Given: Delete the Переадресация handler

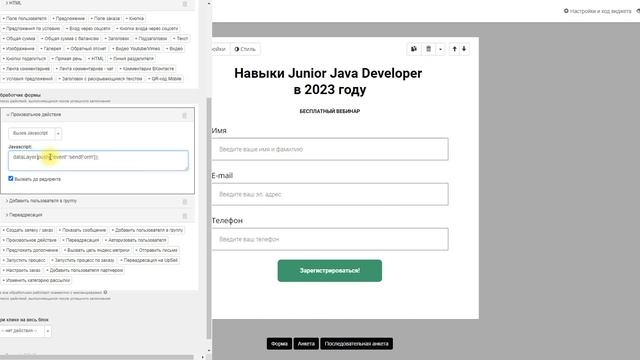Looking at the screenshot, I should pyautogui.click(x=184, y=216).
